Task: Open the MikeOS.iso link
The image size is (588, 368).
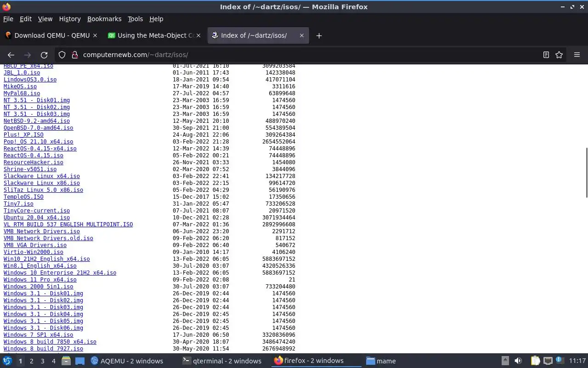Action: (20, 86)
